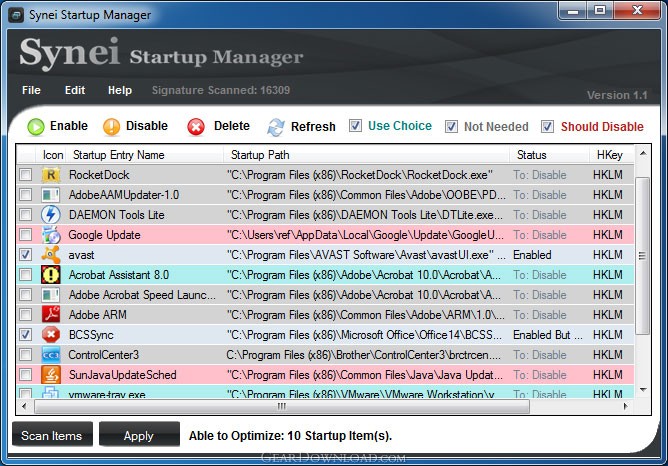The image size is (668, 466).
Task: Click the Delete text label
Action: pos(232,126)
